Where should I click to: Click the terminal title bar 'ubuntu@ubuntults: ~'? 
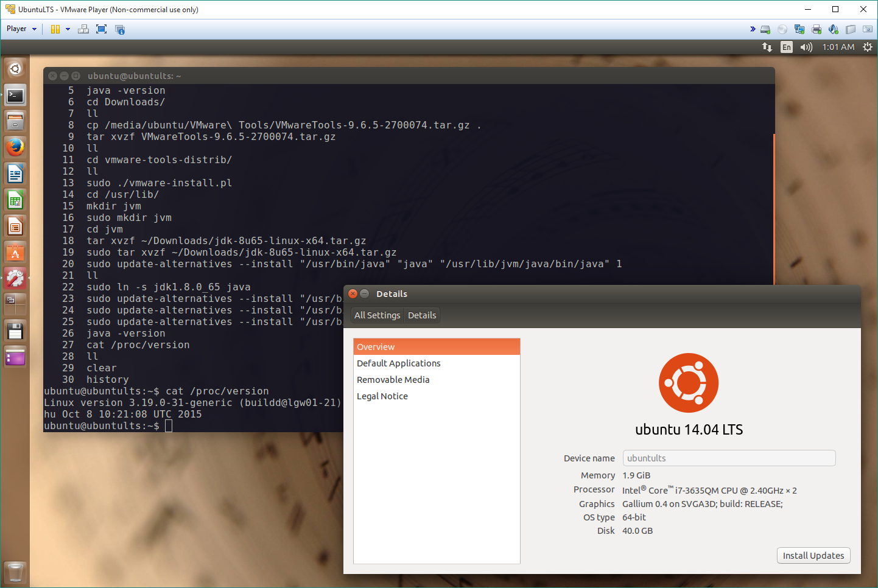(135, 76)
